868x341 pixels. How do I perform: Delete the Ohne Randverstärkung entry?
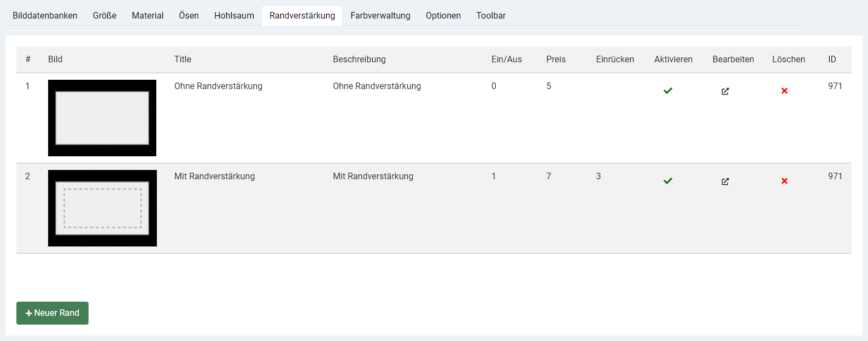click(784, 91)
